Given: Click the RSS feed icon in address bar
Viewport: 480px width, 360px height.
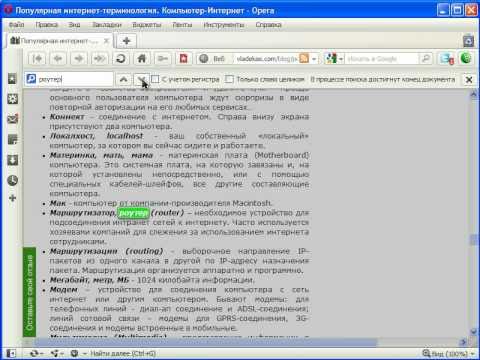Looking at the screenshot, I should pos(304,59).
